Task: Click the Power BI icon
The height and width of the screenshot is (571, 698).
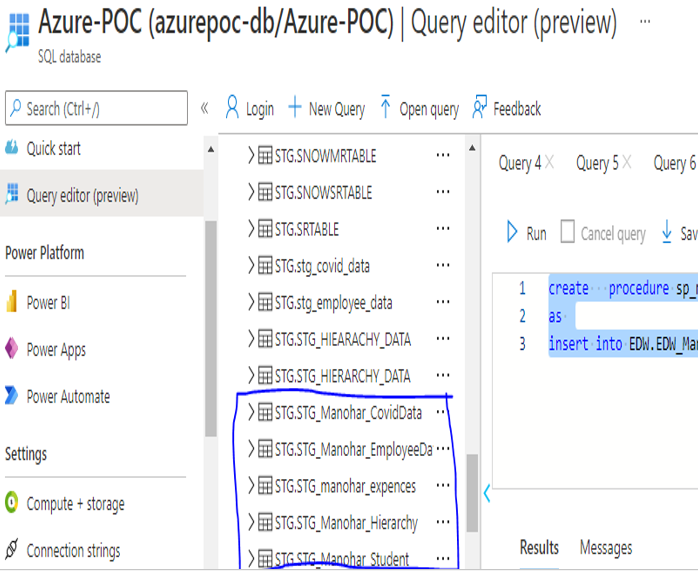Action: (12, 302)
